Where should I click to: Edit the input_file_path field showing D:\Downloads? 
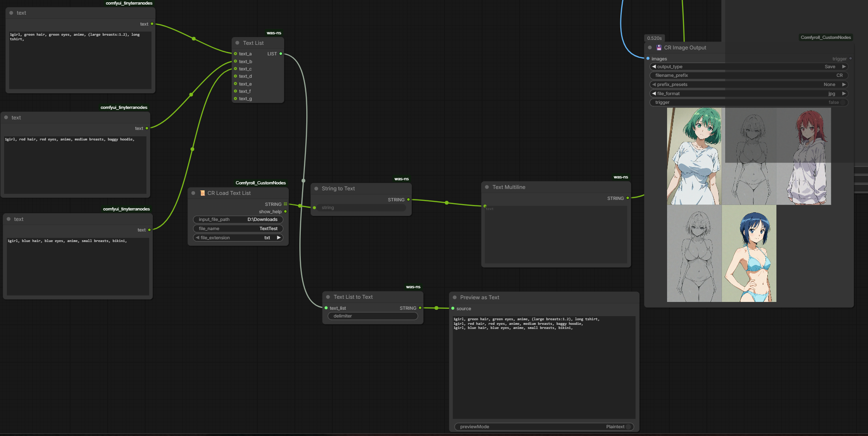point(238,220)
